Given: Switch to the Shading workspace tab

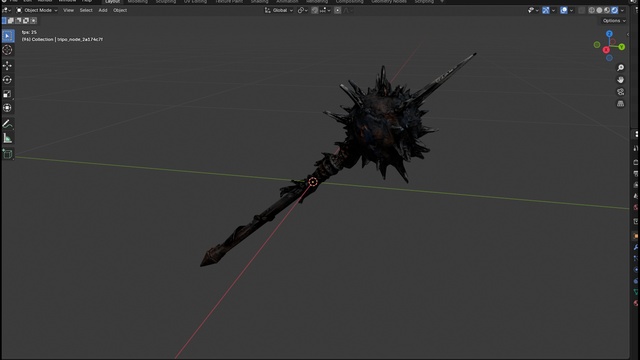Looking at the screenshot, I should (x=259, y=2).
